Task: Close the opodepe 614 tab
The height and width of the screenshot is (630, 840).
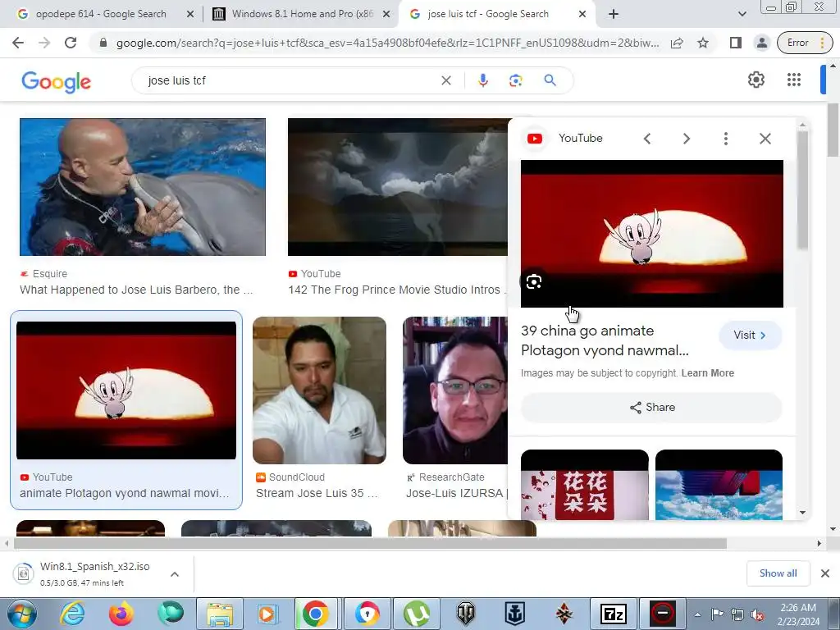Action: [x=189, y=15]
